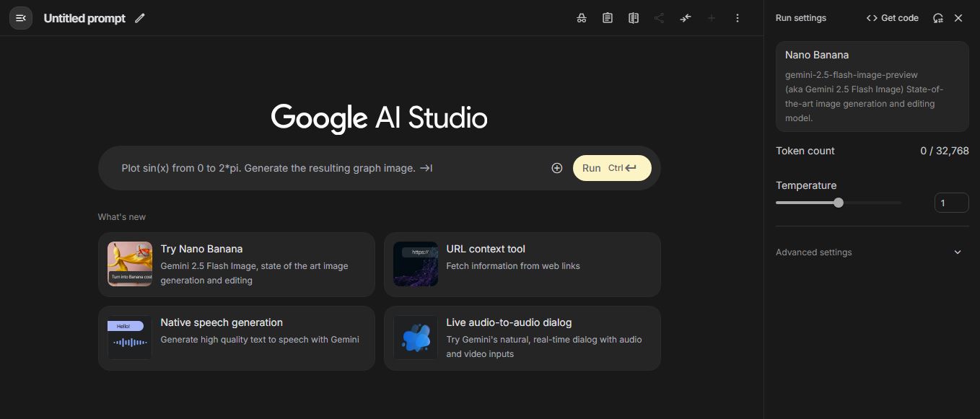The width and height of the screenshot is (980, 419).
Task: Toggle the left navigation menu
Action: coord(21,18)
